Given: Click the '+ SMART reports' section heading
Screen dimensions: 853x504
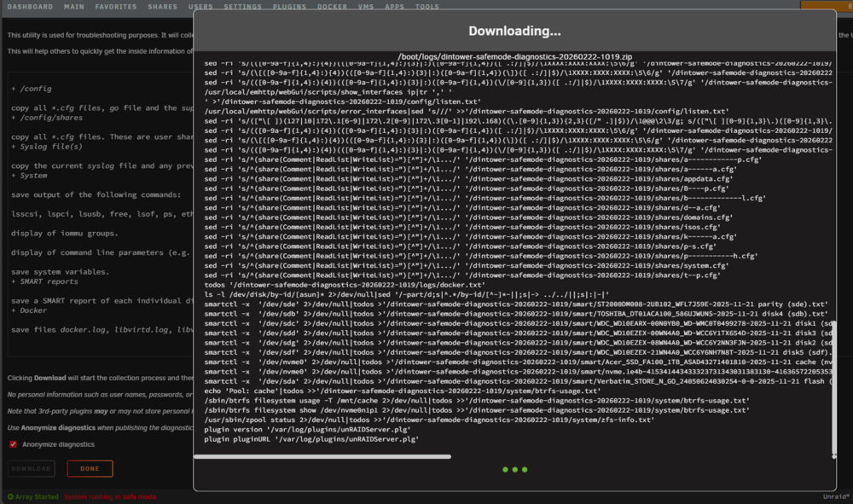Looking at the screenshot, I should coord(44,281).
